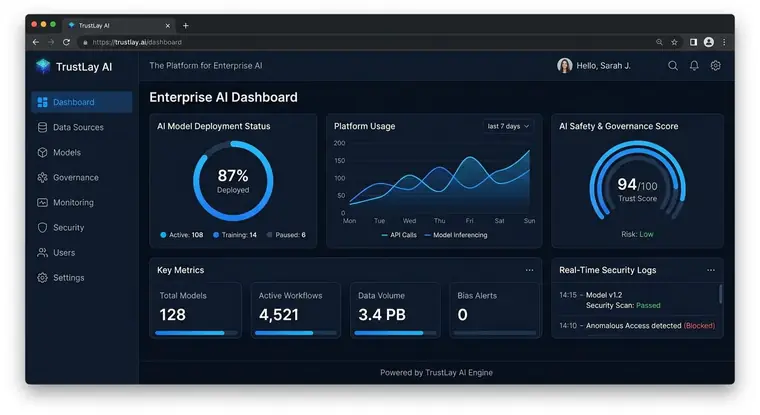
Task: Click the Bias Alerts 0 card
Action: click(x=495, y=310)
